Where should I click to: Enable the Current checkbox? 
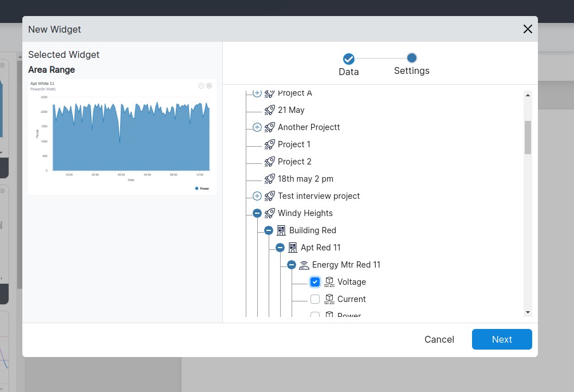[x=315, y=299]
